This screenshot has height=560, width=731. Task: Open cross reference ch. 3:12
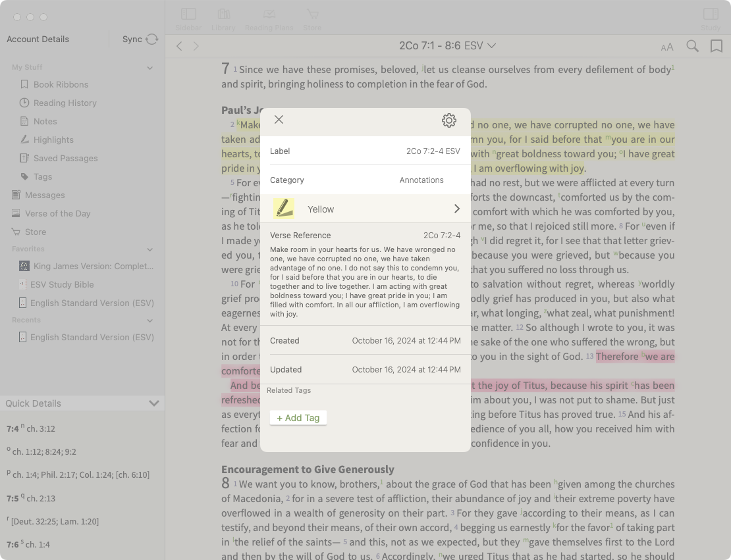click(x=41, y=428)
